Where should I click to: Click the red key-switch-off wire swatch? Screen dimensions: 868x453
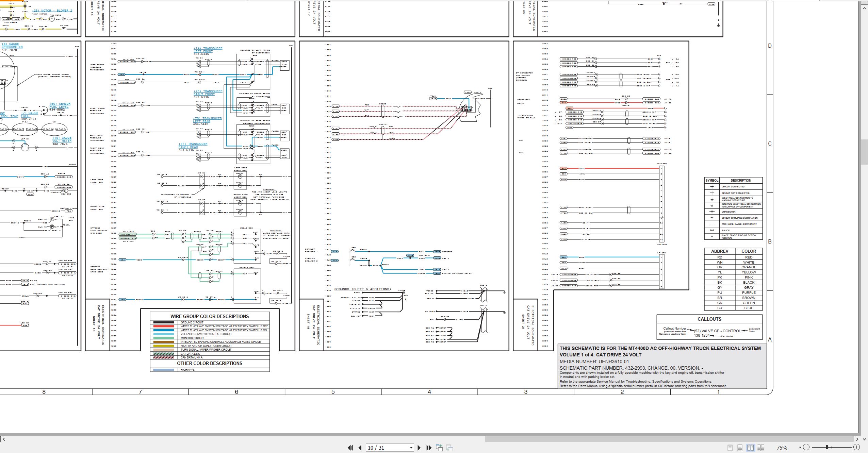pos(163,326)
